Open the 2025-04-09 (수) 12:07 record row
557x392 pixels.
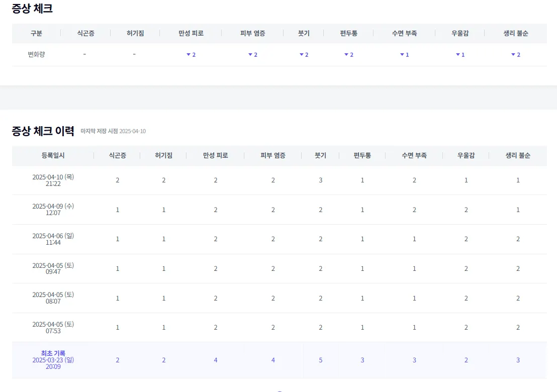point(53,210)
